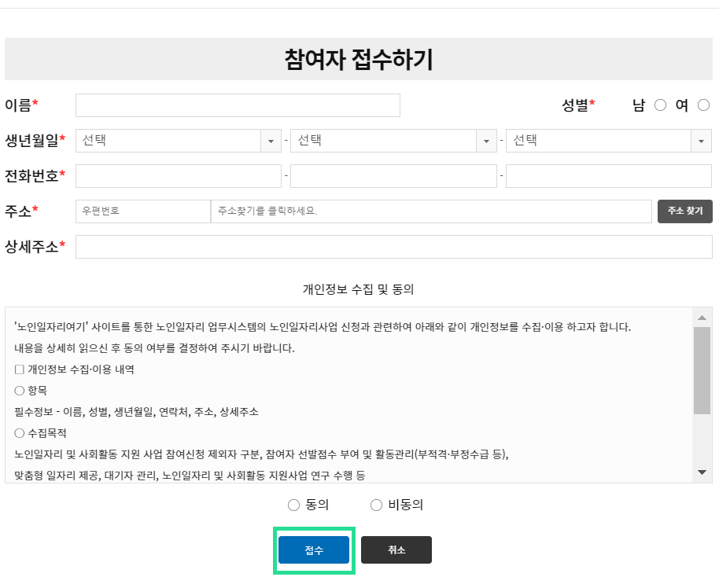Click the consent box scrollbar thumb
Viewport: 719px width, 588px height.
(702, 370)
